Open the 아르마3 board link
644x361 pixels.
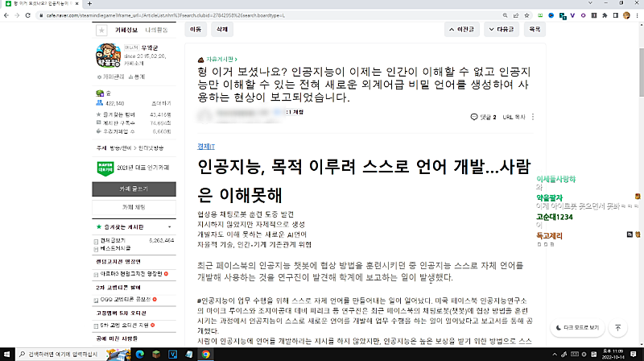coord(131,274)
